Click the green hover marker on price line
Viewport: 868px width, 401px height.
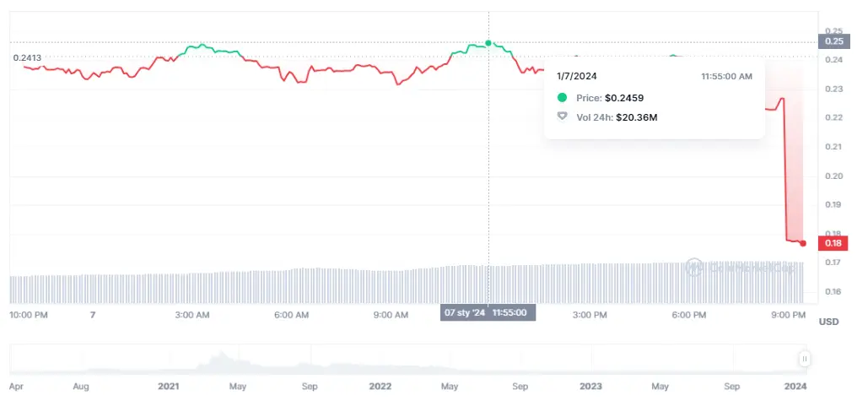(488, 42)
